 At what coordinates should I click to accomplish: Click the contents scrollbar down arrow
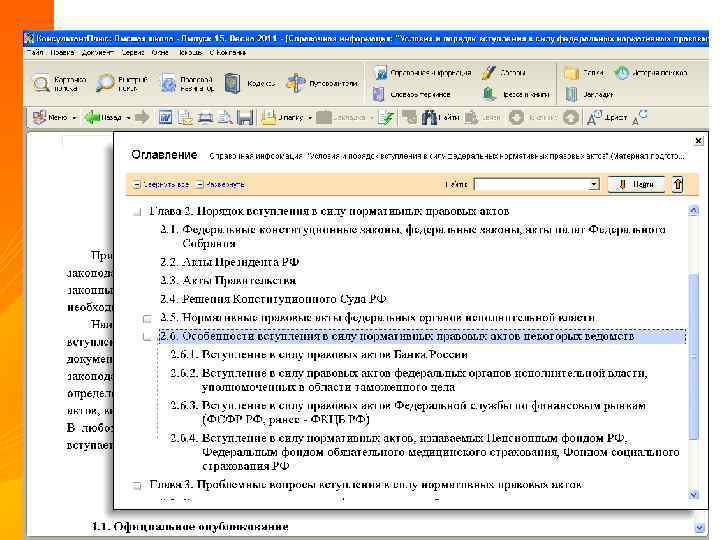click(x=694, y=495)
